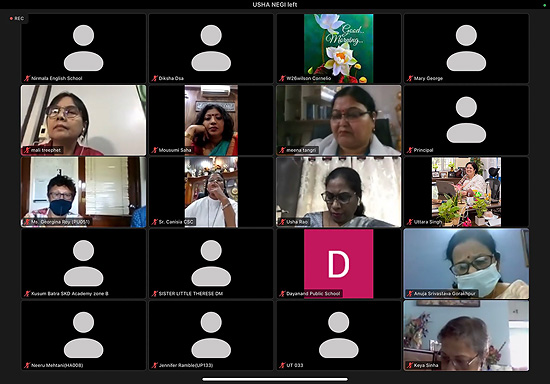Select Anuja Srivastava Gorakhpur's video tile
The width and height of the screenshot is (550, 384).
466,264
